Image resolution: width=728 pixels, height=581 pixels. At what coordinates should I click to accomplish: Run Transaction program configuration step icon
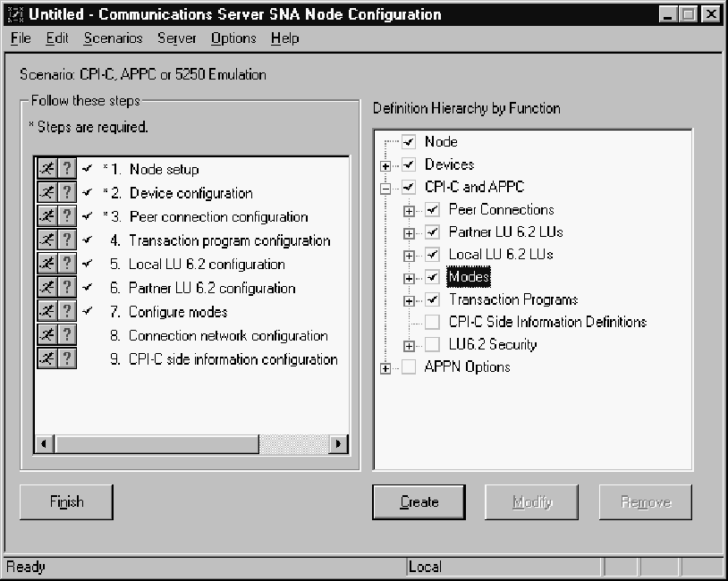point(47,240)
